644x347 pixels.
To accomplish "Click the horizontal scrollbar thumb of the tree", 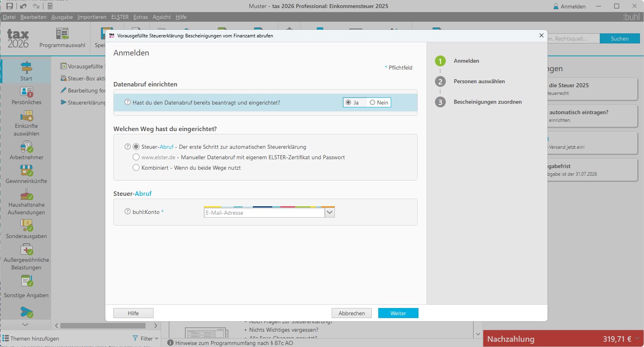I will click(103, 326).
